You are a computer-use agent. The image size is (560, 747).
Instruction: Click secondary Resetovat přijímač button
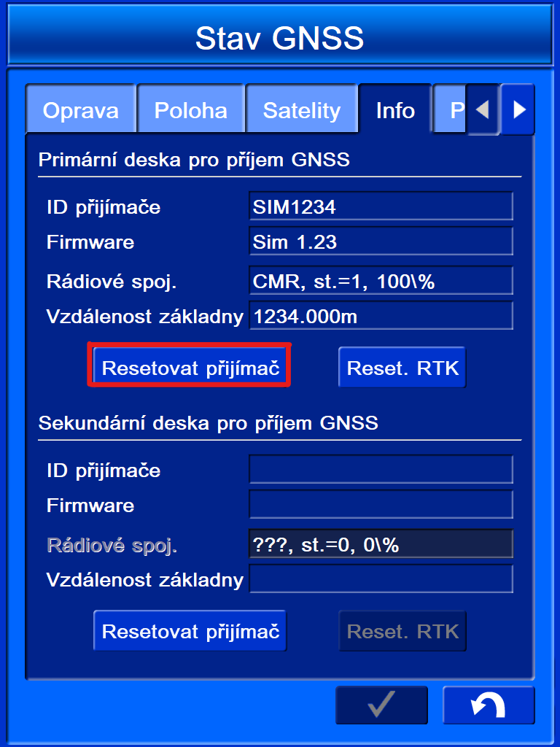pyautogui.click(x=190, y=631)
